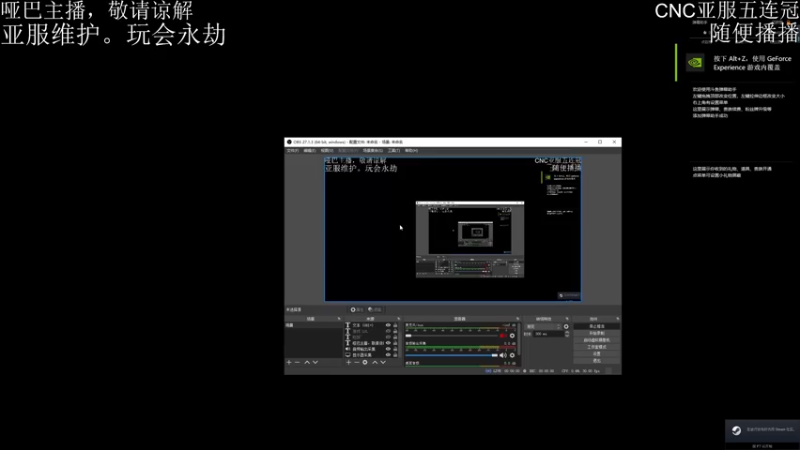Viewport: 800px width, 450px height.
Task: Move source down in the sources list
Action: [383, 362]
